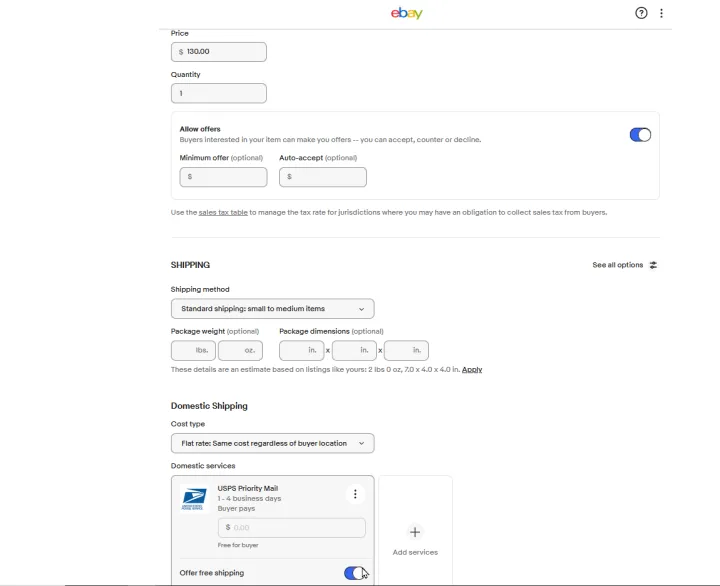This screenshot has height=586, width=720.
Task: Click the package weight lbs field
Action: 193,350
